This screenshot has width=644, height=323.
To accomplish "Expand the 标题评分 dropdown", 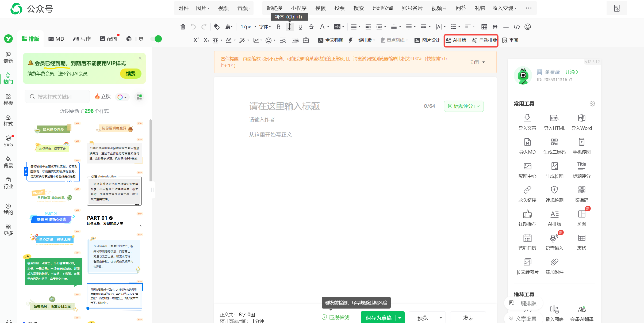I will 478,106.
